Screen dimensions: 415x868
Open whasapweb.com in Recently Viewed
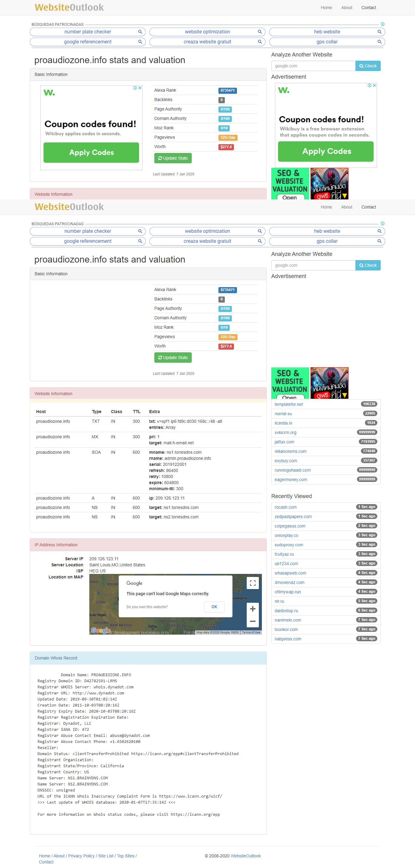click(290, 573)
